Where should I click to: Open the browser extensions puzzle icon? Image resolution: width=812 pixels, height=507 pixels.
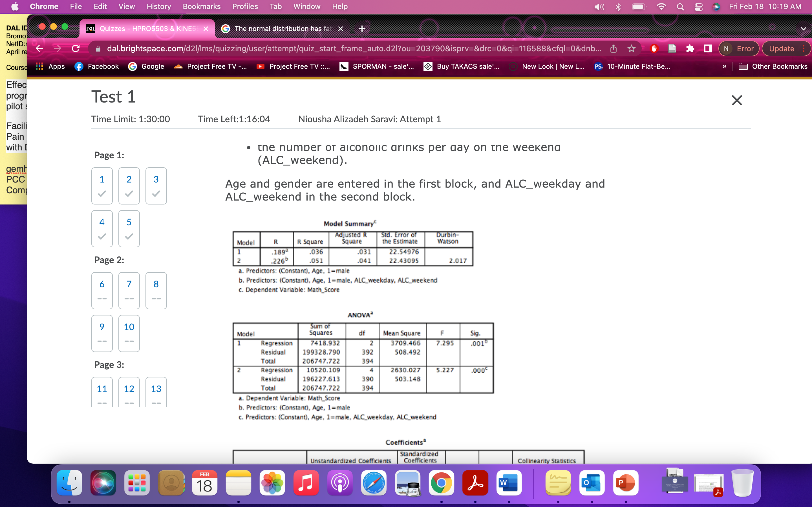690,48
